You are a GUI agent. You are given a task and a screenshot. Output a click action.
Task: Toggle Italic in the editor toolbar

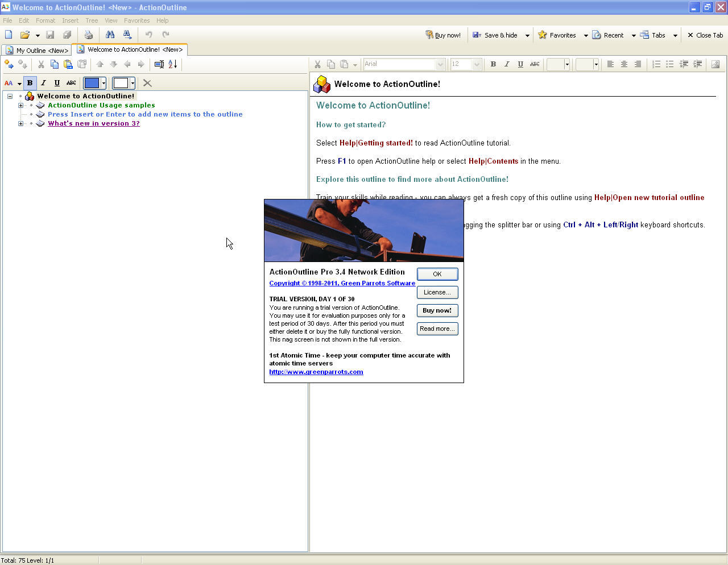(x=507, y=64)
